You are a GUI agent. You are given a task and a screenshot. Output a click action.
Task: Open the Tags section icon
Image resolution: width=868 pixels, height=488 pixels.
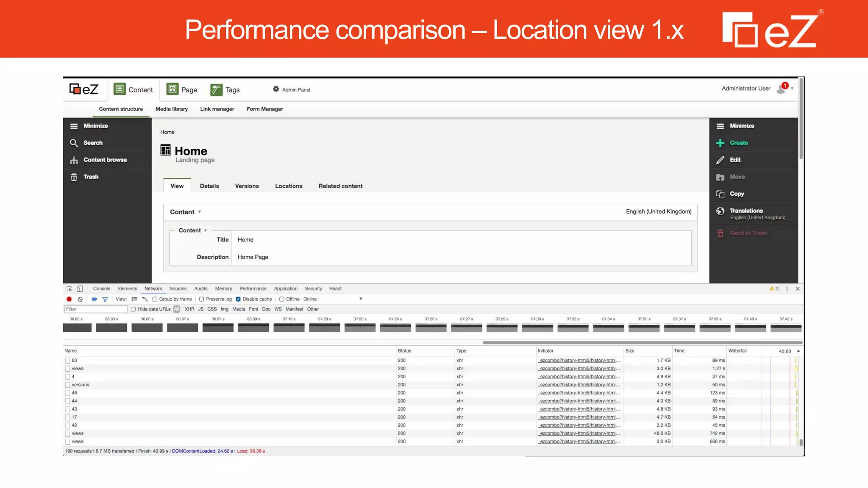click(x=216, y=89)
